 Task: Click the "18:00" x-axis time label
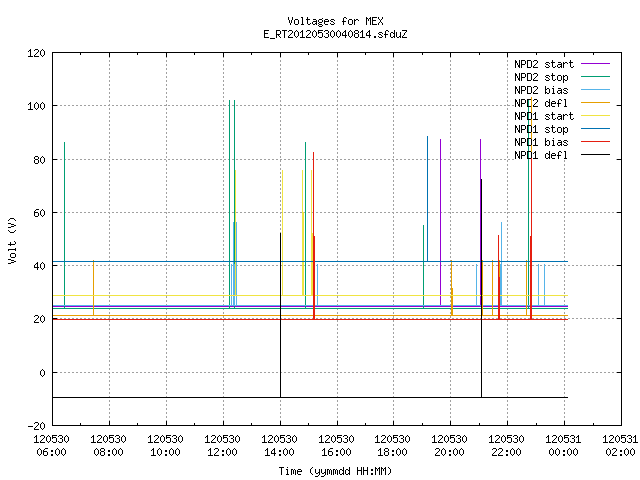click(x=393, y=453)
